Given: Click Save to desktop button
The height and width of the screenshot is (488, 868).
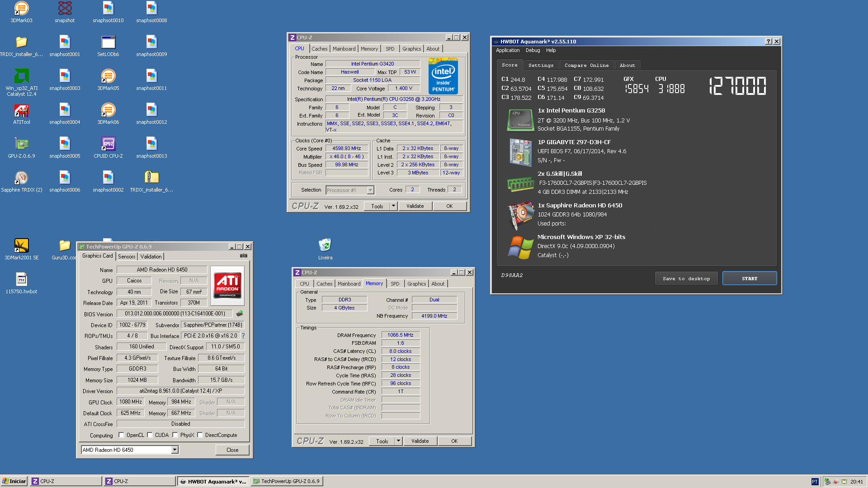Looking at the screenshot, I should [686, 279].
